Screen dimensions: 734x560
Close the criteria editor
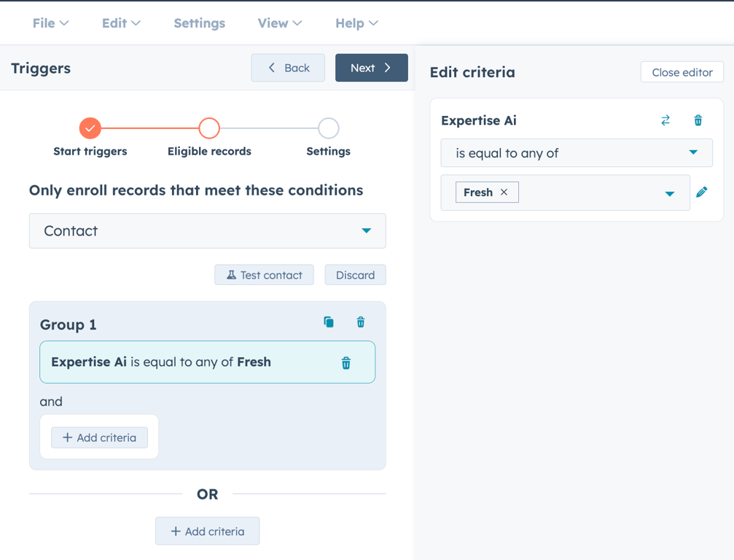tap(682, 72)
